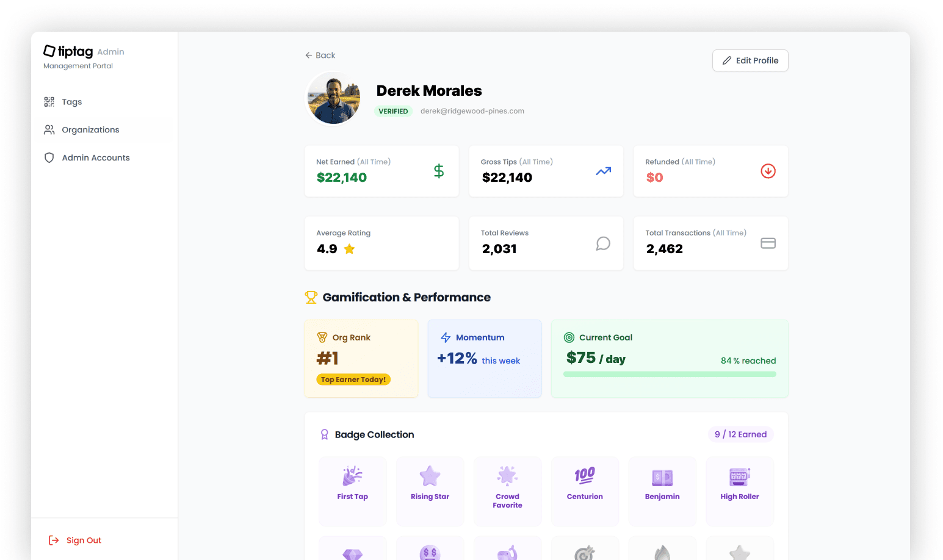Open Edit Profile
The image size is (943, 560).
coord(750,60)
